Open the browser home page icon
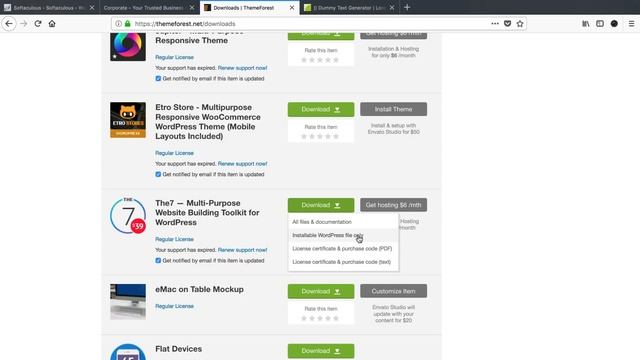 (52, 24)
